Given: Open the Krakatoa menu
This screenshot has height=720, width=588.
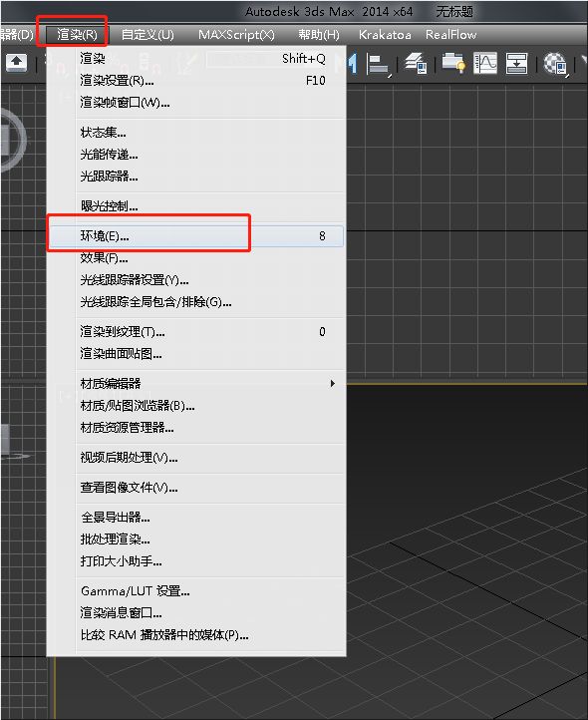Looking at the screenshot, I should (385, 35).
